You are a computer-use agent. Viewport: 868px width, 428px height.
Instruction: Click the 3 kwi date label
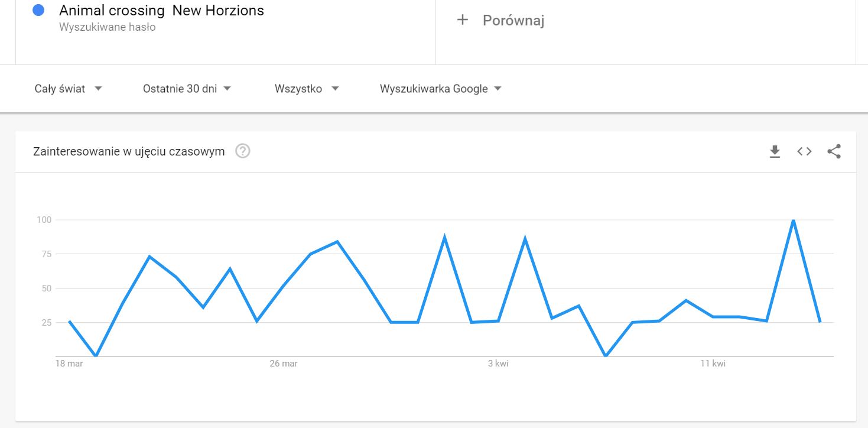(498, 364)
